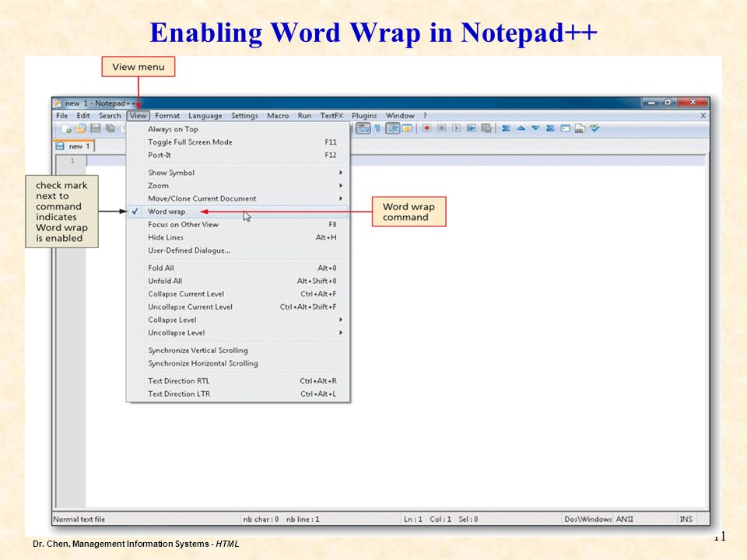
Task: Click the Open file folder icon
Action: [80, 128]
